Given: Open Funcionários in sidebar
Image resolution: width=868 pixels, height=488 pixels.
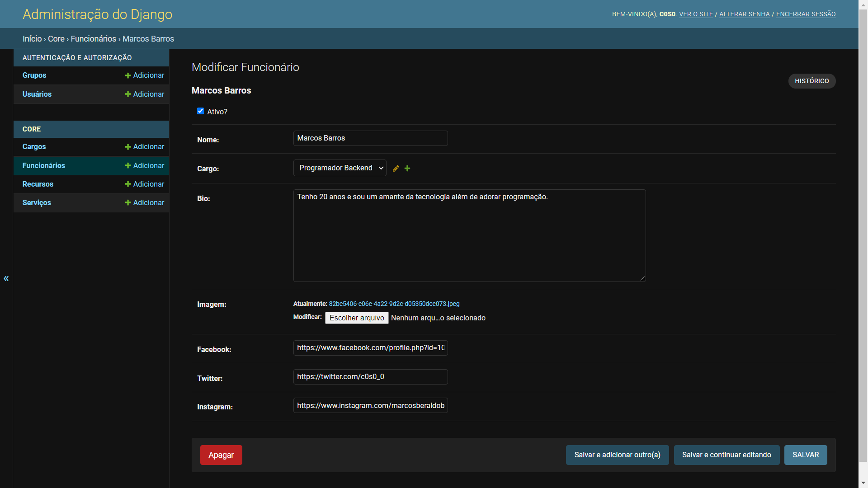Looking at the screenshot, I should [x=44, y=166].
